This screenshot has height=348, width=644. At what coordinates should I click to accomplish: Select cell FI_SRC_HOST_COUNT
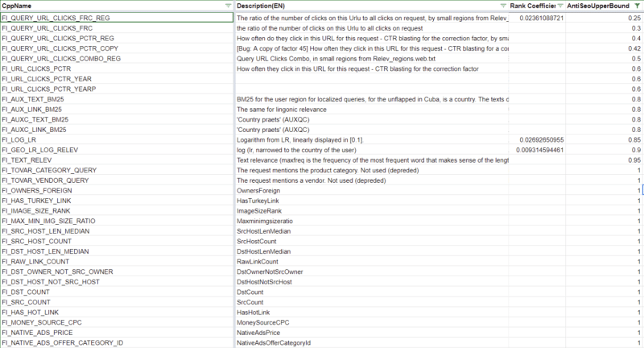coord(117,241)
